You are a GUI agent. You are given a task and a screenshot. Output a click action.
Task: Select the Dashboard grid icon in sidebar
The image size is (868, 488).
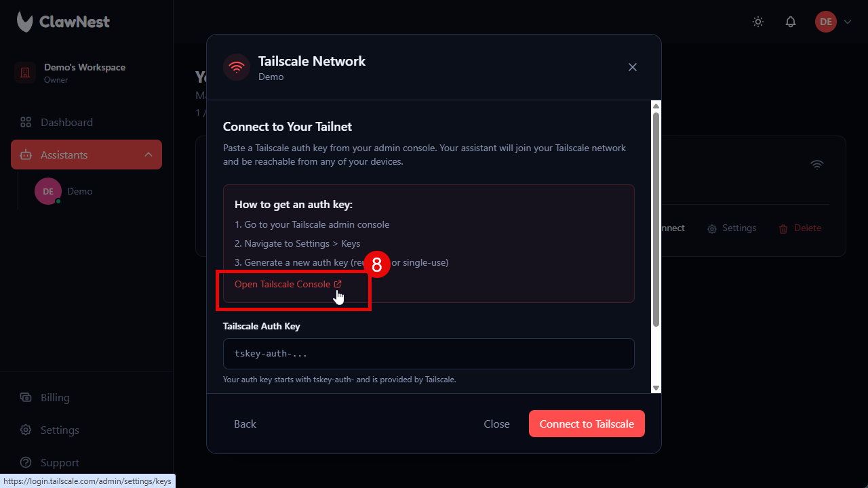click(x=26, y=122)
